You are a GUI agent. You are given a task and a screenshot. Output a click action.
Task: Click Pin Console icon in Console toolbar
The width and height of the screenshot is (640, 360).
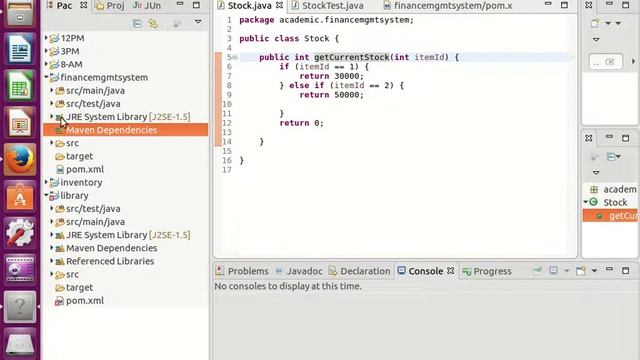pyautogui.click(x=537, y=270)
